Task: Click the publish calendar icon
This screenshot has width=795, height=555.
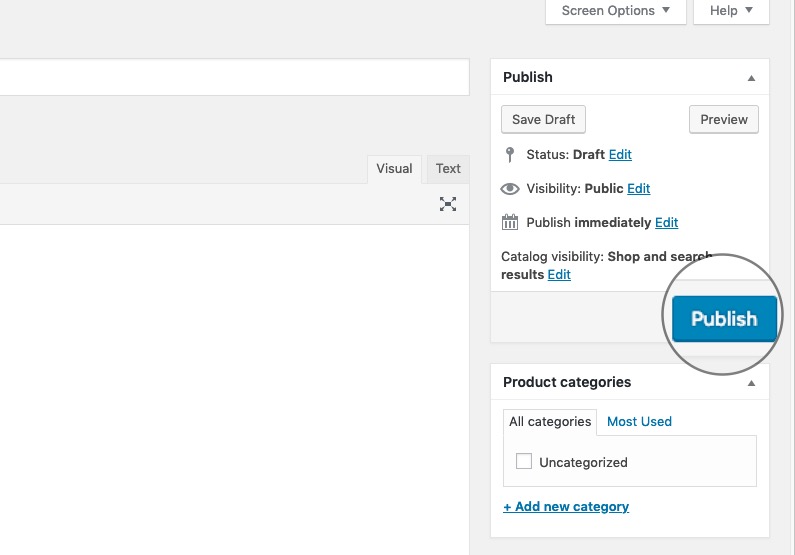Action: click(510, 222)
